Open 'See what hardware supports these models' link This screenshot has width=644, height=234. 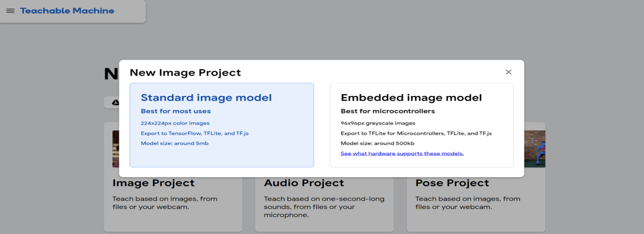click(402, 153)
